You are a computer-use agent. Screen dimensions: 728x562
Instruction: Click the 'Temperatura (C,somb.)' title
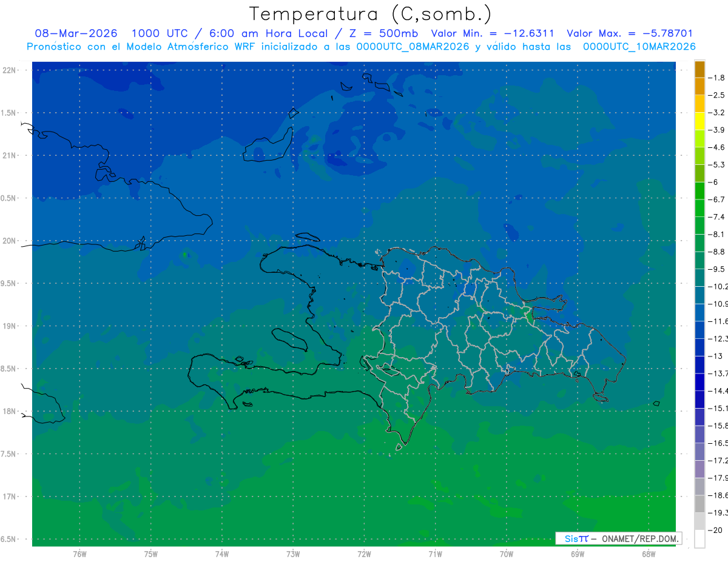[x=371, y=13]
